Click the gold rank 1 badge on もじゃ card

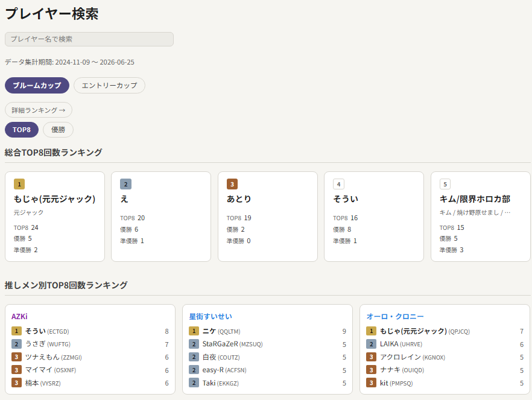[19, 184]
